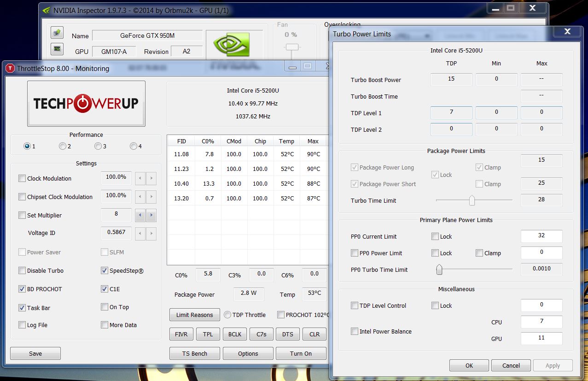Screen dimensions: 588x381
Task: Click the NVIDIA logo in Inspector
Action: click(x=232, y=45)
